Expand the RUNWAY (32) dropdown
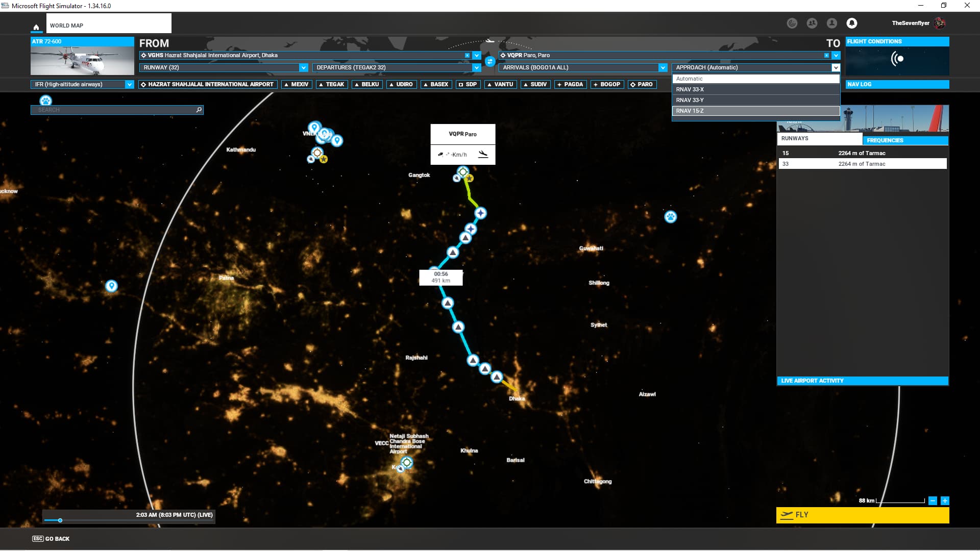 [x=303, y=67]
